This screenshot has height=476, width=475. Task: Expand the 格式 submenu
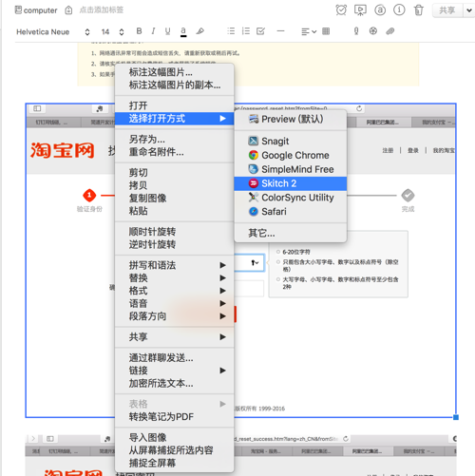(x=175, y=291)
